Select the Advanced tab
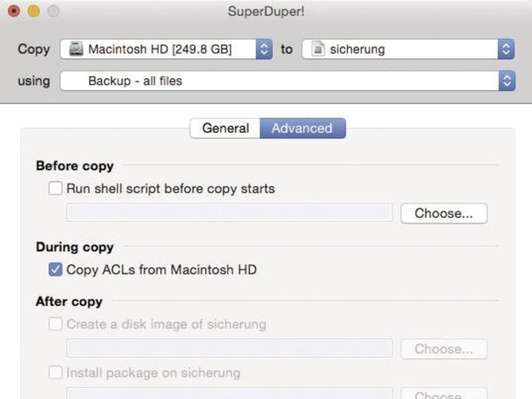The height and width of the screenshot is (399, 532). (x=302, y=128)
